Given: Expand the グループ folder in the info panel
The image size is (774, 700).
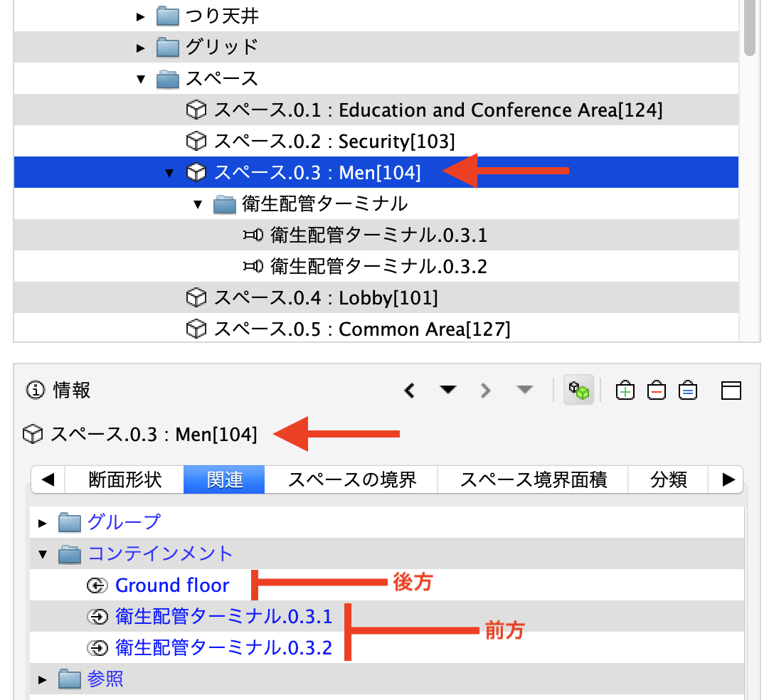Looking at the screenshot, I should tap(43, 523).
